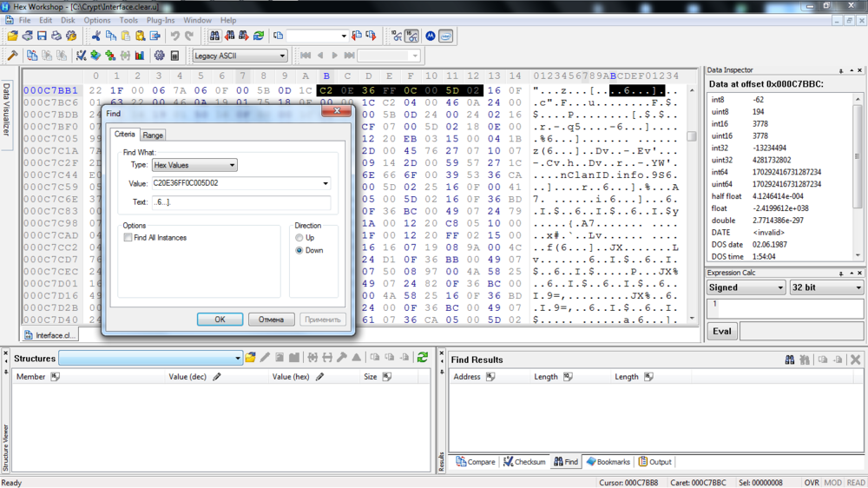The height and width of the screenshot is (488, 868).
Task: Click the Open file folder icon
Action: click(13, 36)
